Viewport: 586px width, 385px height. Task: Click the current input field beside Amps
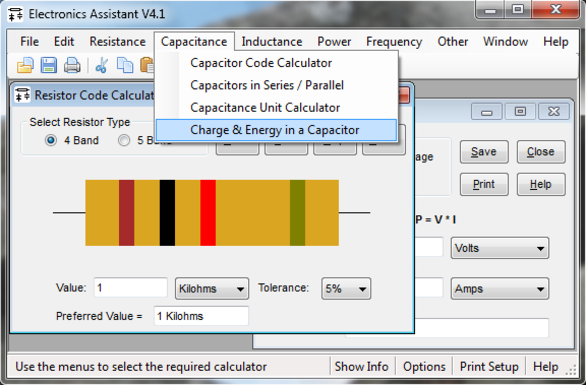coord(429,288)
